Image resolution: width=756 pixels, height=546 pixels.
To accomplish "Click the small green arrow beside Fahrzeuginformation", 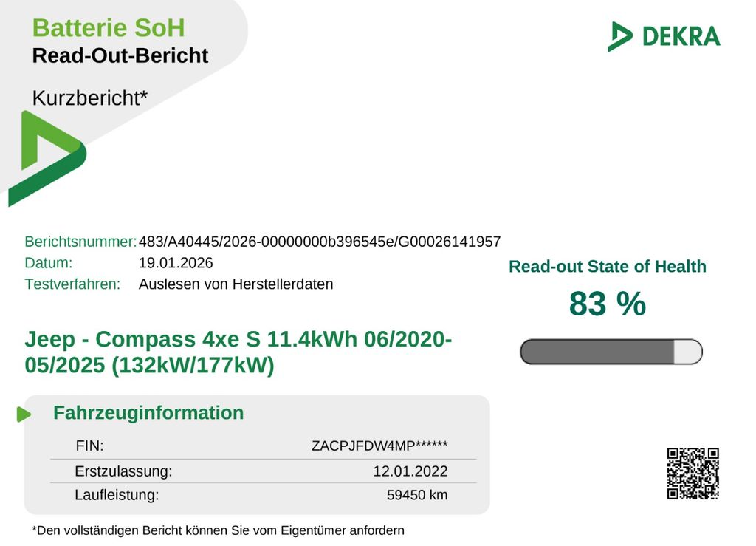I will tap(24, 414).
